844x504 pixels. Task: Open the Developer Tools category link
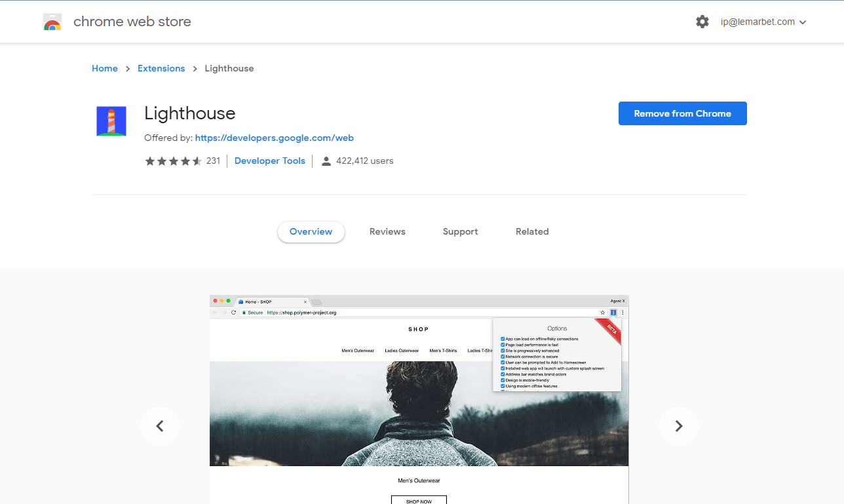(270, 161)
